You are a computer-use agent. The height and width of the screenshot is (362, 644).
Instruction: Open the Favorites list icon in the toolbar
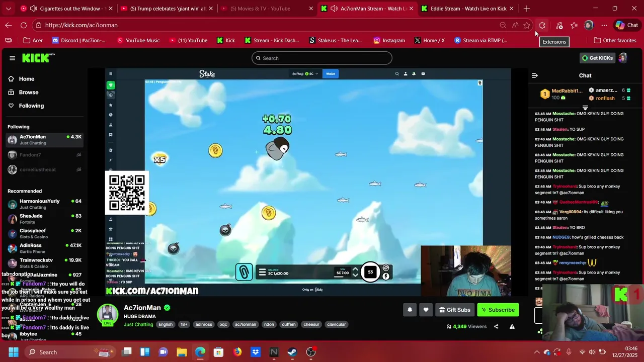(574, 25)
